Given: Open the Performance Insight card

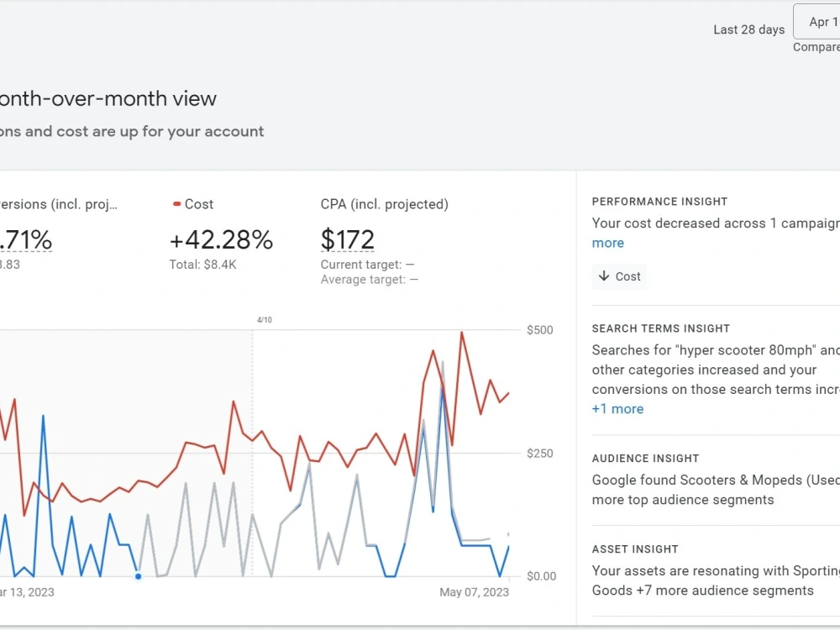Looking at the screenshot, I should [x=716, y=238].
